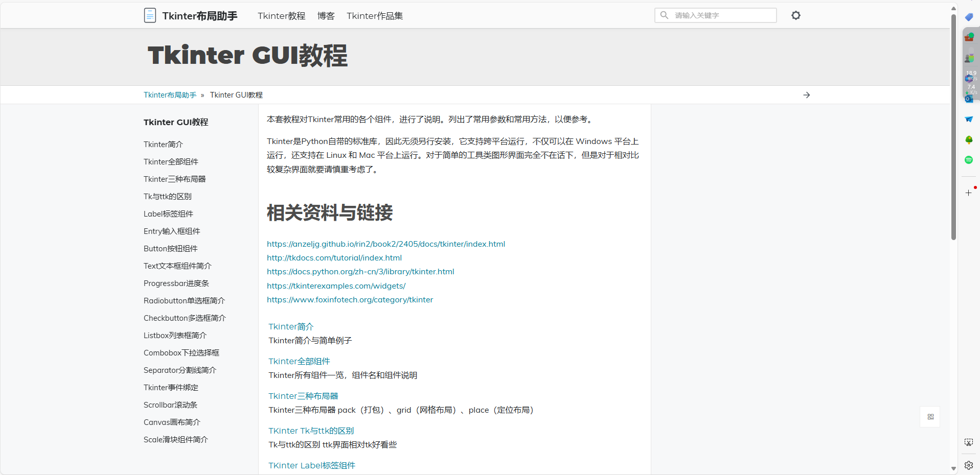Screen dimensions: 980x475
Task: Open Outlook icon in browser sidebar
Action: 969,99
